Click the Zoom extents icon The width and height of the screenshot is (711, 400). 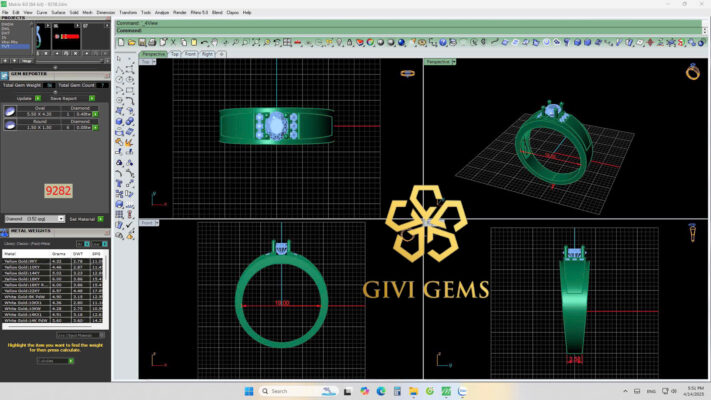pos(256,42)
